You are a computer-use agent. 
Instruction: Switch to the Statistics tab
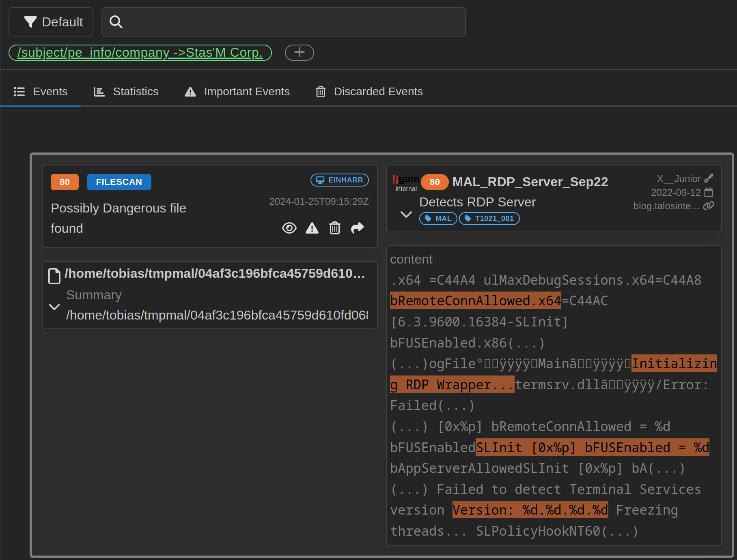click(x=126, y=92)
